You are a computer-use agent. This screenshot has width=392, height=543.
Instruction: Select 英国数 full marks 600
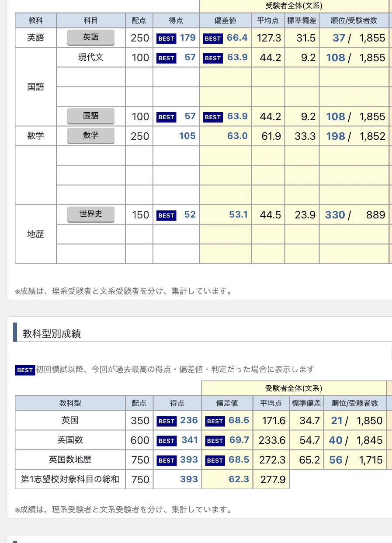point(140,440)
